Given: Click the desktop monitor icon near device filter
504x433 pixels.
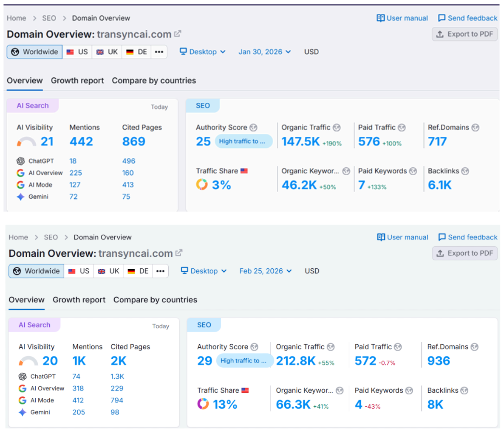Looking at the screenshot, I should pos(183,51).
